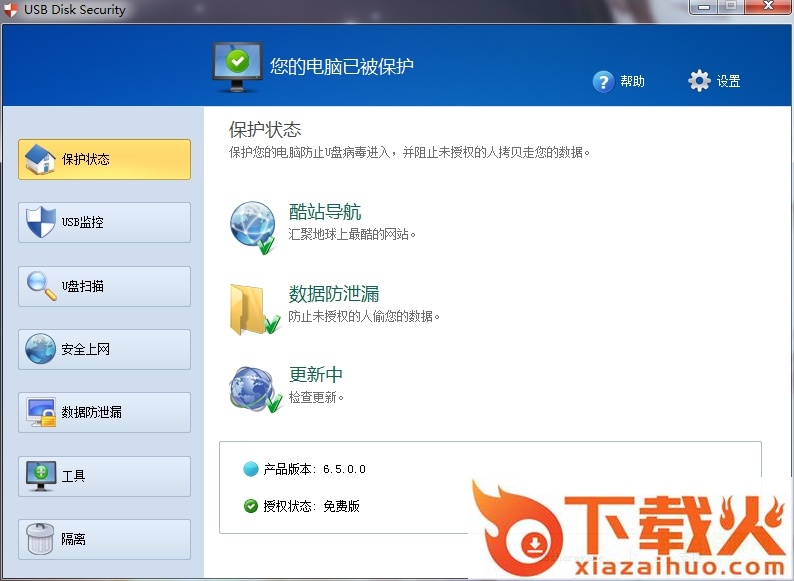Click the locked monitor icon beside 数据防泄漏
Image resolution: width=794 pixels, height=581 pixels.
[42, 412]
